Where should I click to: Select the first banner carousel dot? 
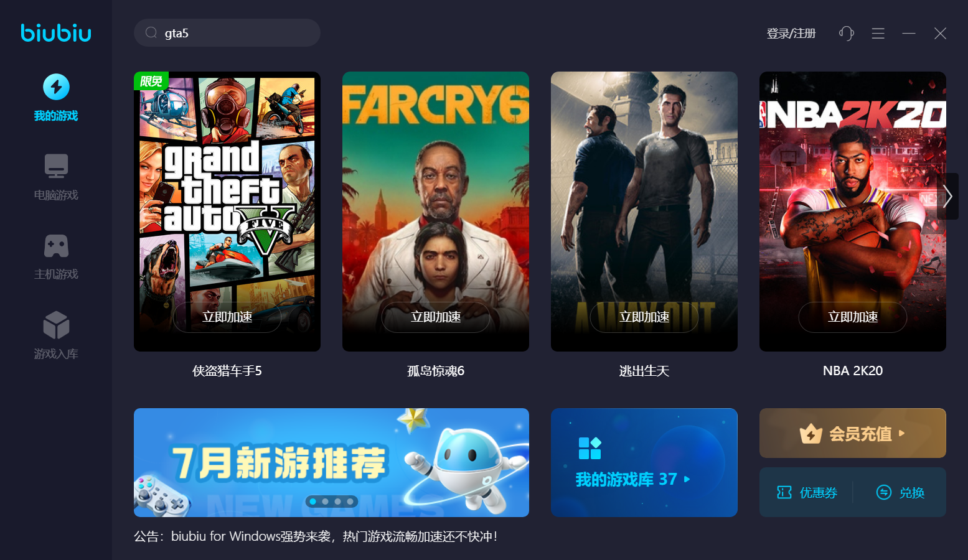312,501
